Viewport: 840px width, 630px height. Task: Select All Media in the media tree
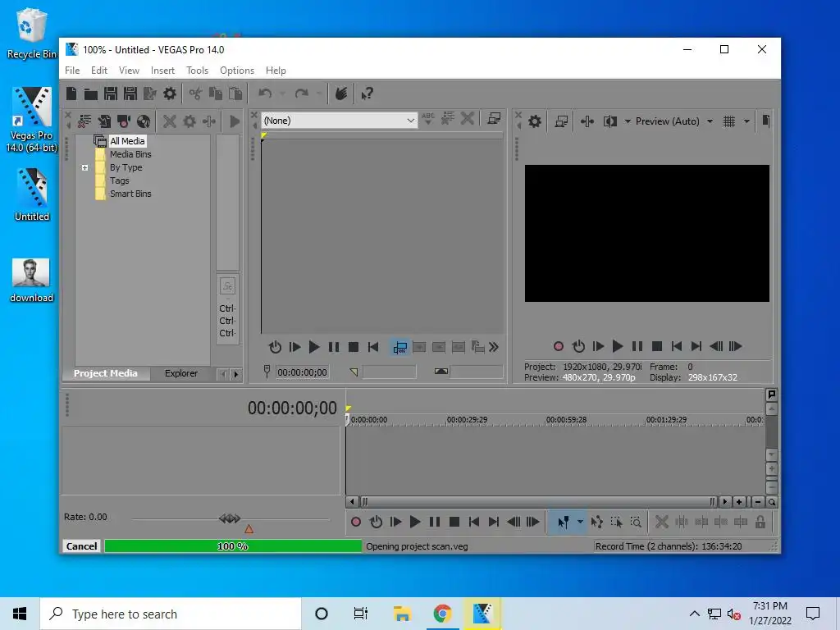click(127, 141)
